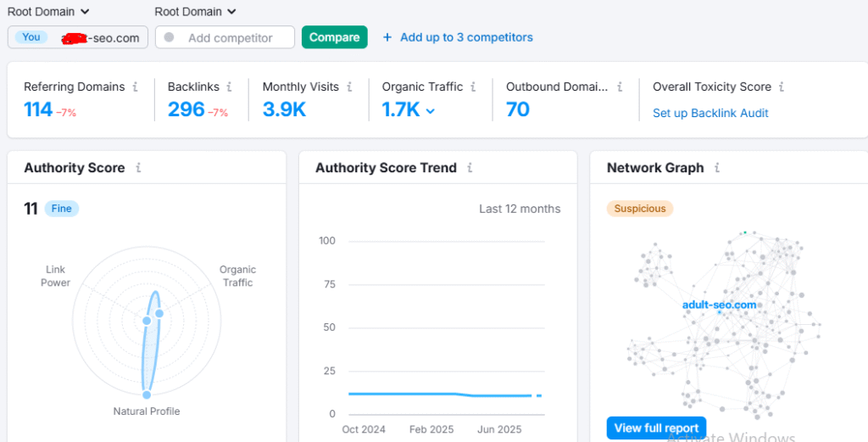Click info icon beside Authority Score title
The width and height of the screenshot is (868, 442).
(138, 168)
